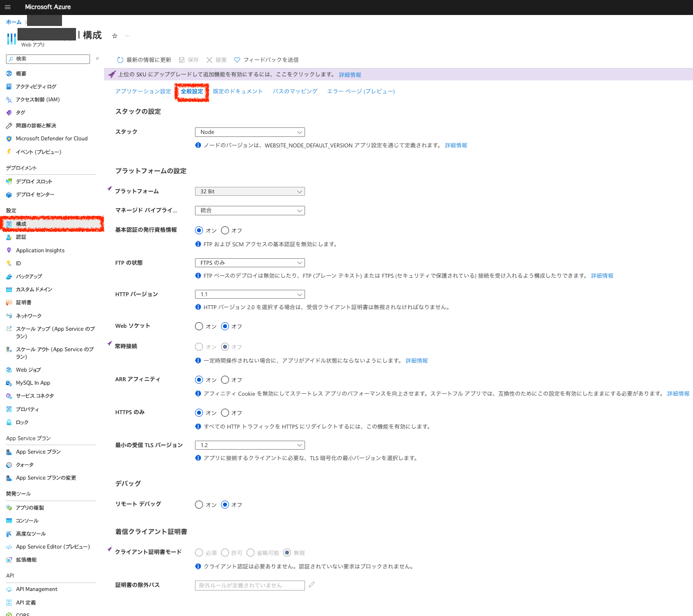Viewport: 693px width, 616px height.
Task: Click the pencil icon for exclusion paths
Action: click(x=311, y=585)
